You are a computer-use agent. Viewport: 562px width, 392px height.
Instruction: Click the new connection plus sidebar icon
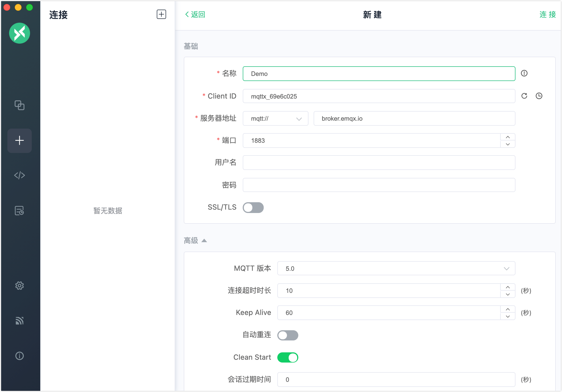click(x=19, y=140)
